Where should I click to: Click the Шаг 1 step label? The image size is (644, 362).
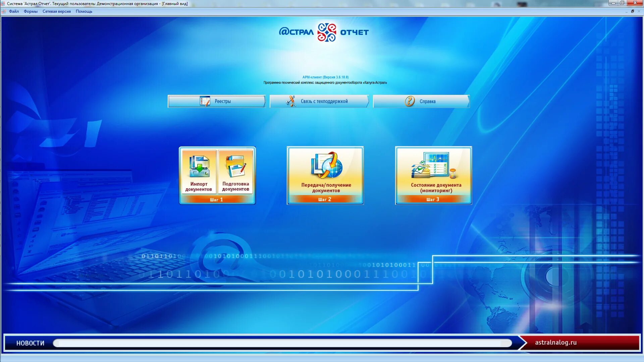coord(216,200)
